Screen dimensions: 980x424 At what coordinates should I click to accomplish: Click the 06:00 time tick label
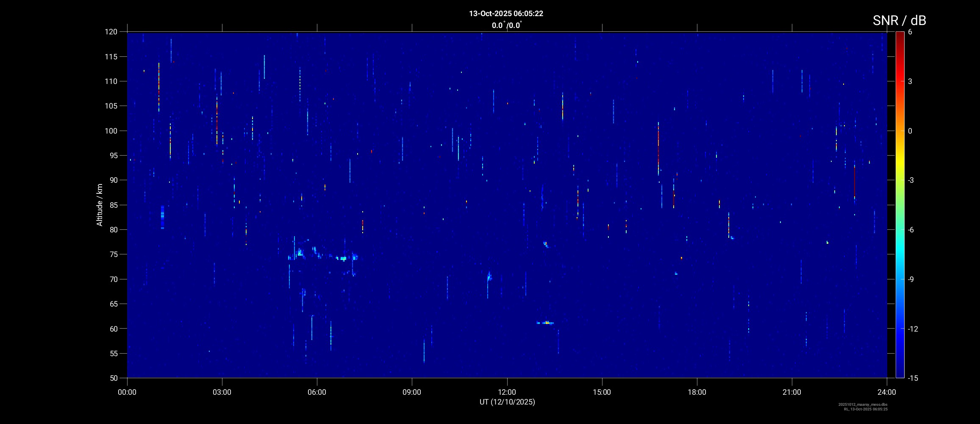(317, 392)
